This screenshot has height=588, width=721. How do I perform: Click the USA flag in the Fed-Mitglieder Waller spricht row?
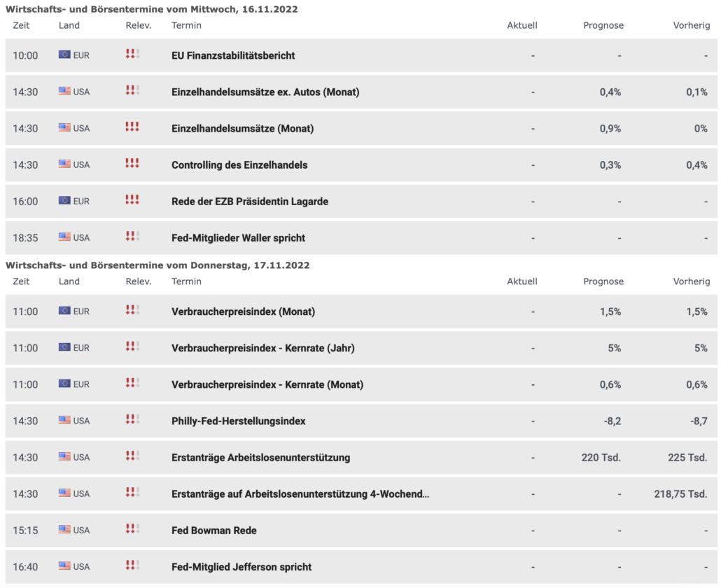[x=64, y=237]
